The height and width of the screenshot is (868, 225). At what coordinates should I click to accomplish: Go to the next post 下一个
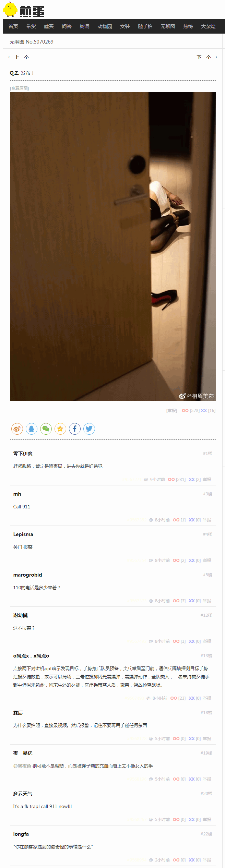pyautogui.click(x=207, y=57)
